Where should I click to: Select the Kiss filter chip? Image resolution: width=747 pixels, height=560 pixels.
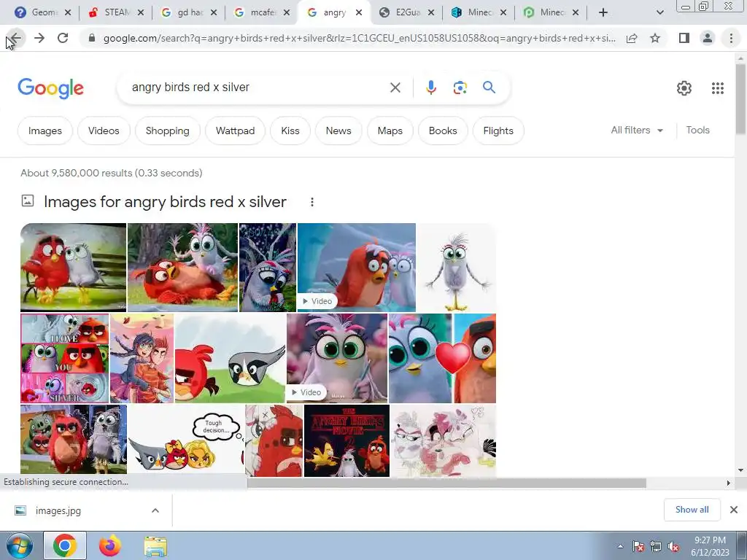(x=290, y=131)
